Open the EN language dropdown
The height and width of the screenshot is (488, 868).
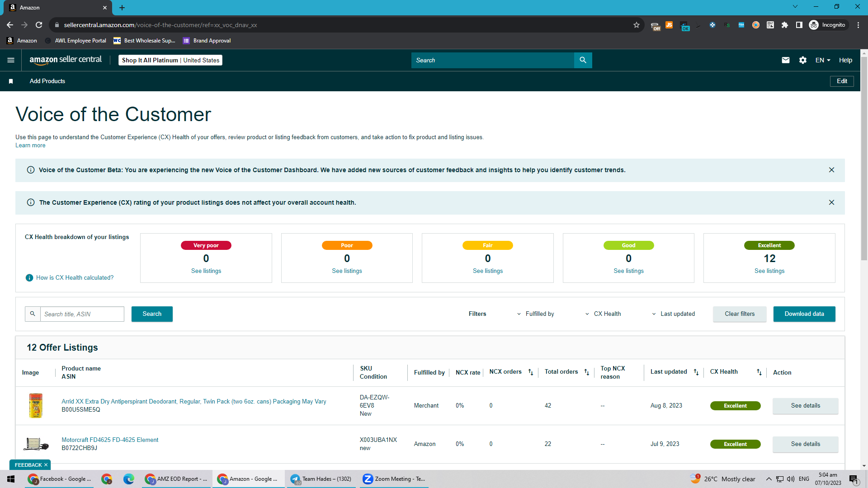(823, 60)
